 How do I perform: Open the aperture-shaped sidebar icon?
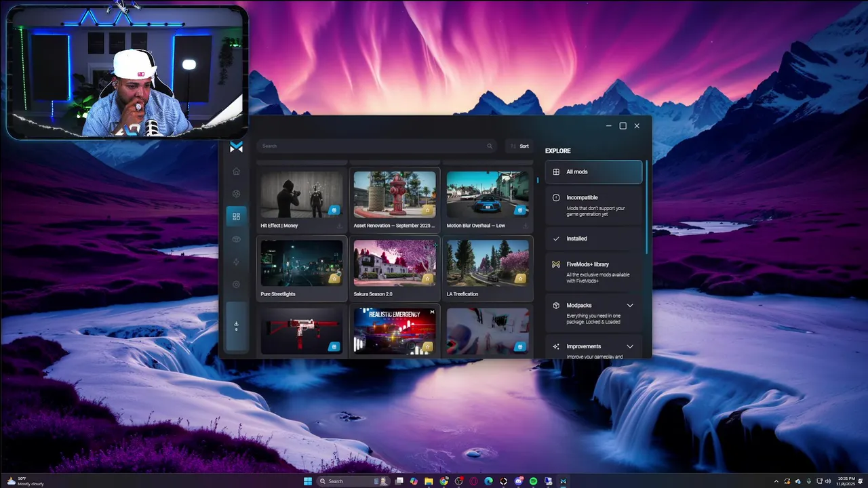point(236,194)
